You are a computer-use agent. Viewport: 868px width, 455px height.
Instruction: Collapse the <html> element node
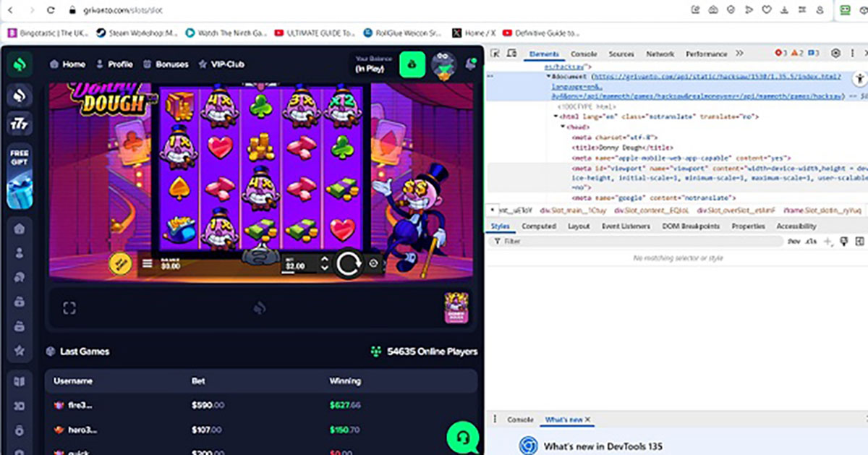pos(557,116)
